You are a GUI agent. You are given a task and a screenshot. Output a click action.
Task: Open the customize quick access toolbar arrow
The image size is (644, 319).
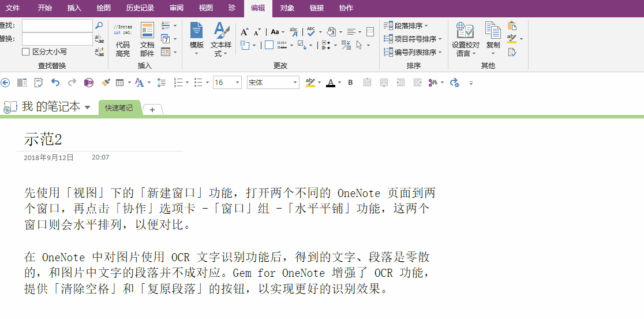[x=471, y=83]
